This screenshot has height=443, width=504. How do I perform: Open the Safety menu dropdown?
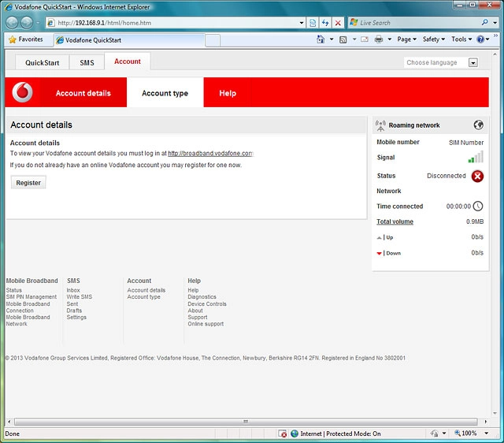(434, 39)
